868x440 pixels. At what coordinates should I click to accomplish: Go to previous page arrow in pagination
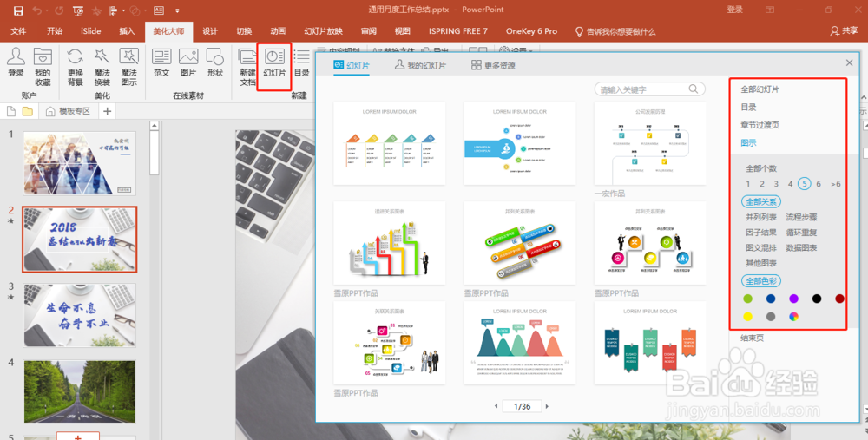coord(496,406)
